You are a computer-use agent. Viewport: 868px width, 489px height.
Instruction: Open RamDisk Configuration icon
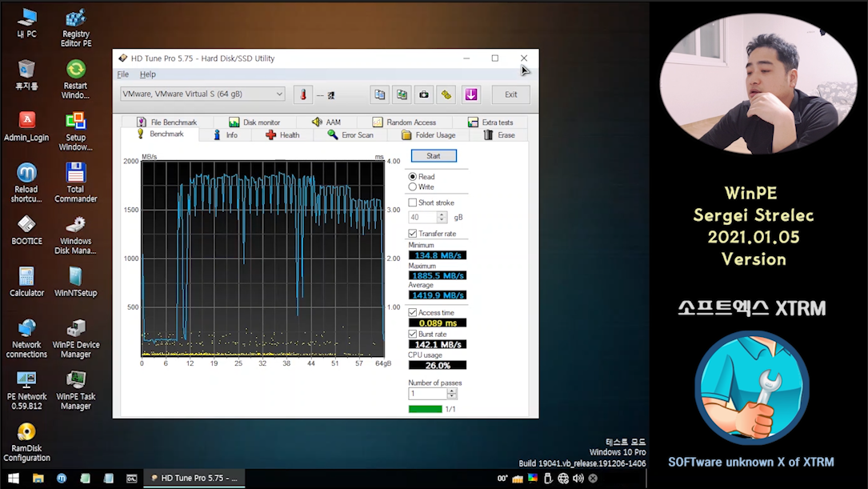point(26,442)
